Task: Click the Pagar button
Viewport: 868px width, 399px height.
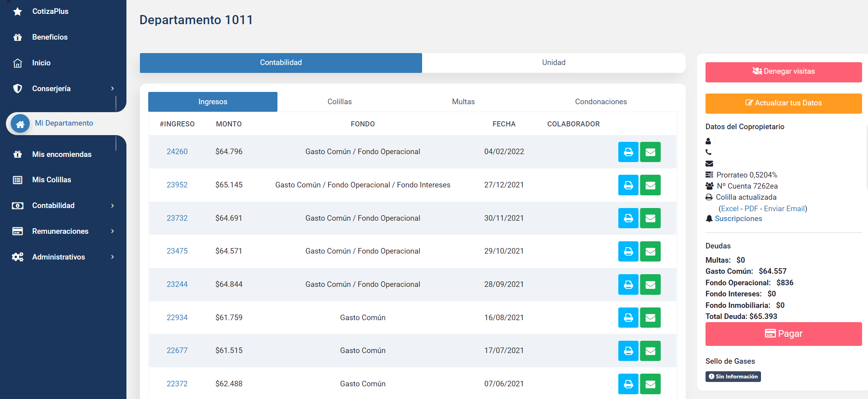Action: click(x=784, y=334)
